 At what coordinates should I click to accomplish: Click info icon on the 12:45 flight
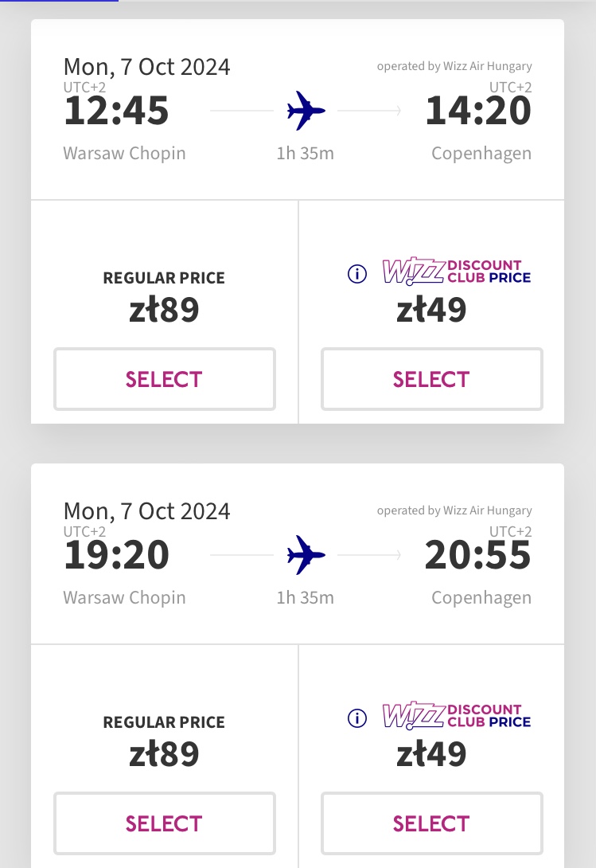pyautogui.click(x=357, y=273)
